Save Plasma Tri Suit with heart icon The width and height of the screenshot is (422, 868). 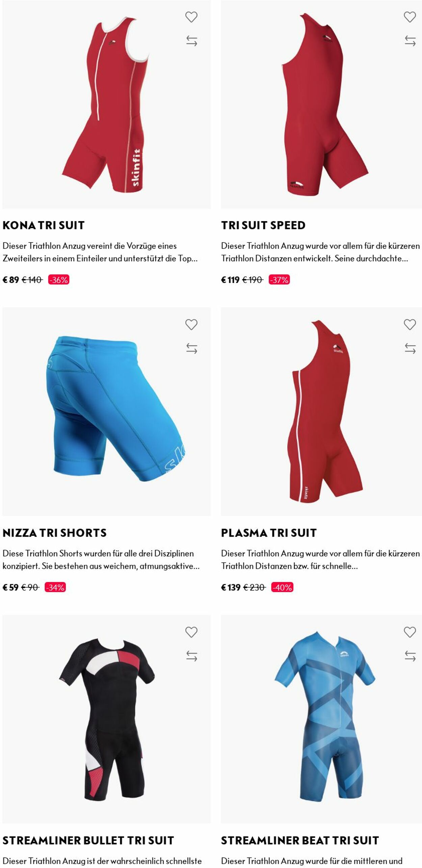[410, 325]
